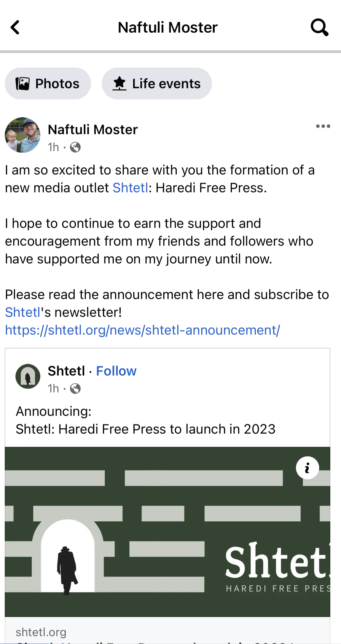Tap the Shtetl page avatar icon

click(28, 376)
